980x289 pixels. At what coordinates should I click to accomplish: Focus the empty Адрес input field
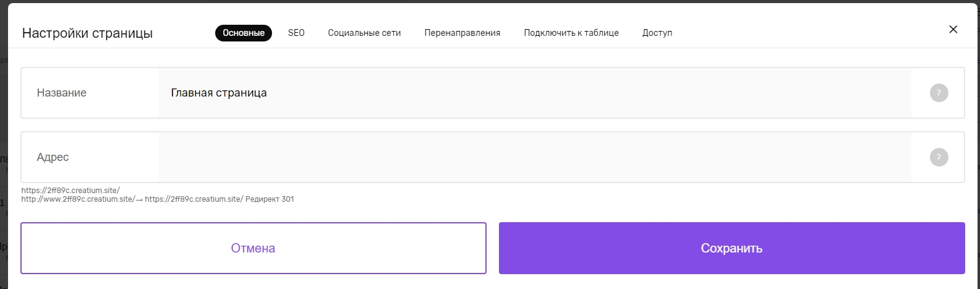tap(535, 157)
